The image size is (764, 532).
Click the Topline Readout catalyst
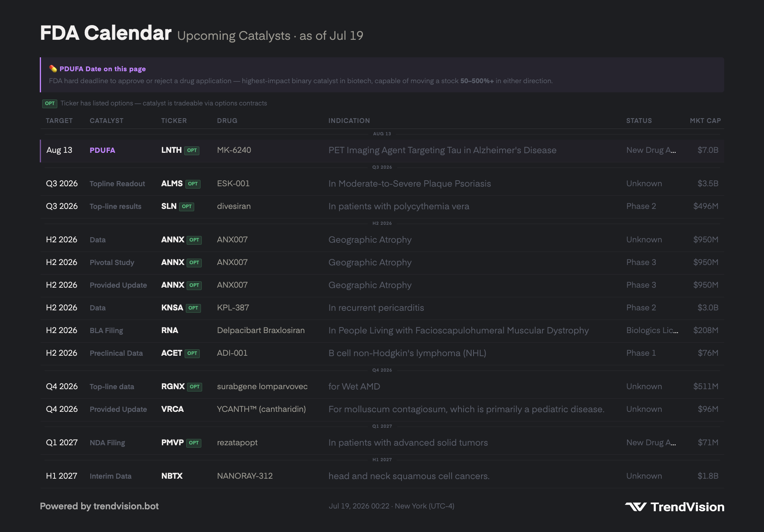click(x=117, y=183)
